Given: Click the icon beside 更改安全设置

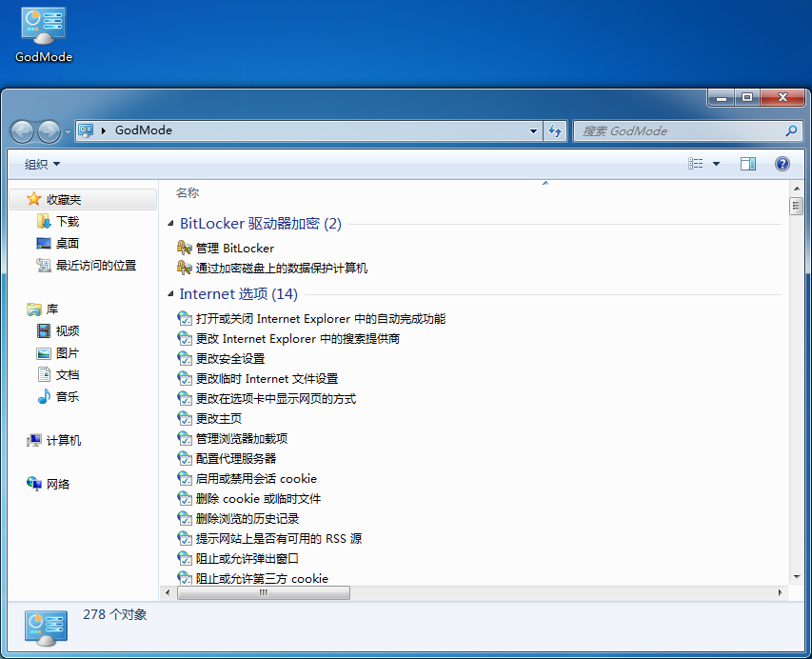Looking at the screenshot, I should (x=185, y=358).
